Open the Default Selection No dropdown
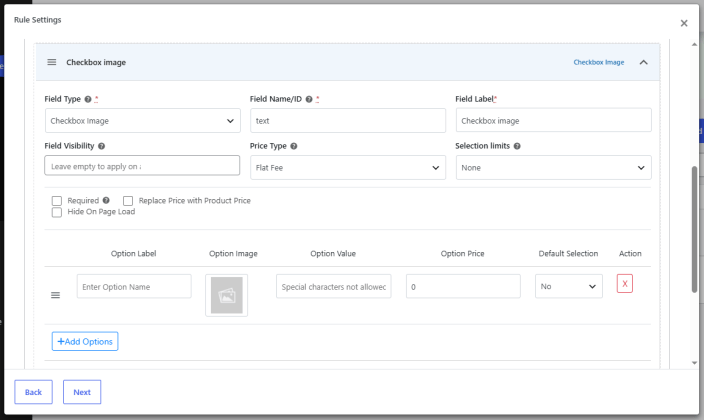The height and width of the screenshot is (420, 704). click(x=569, y=286)
